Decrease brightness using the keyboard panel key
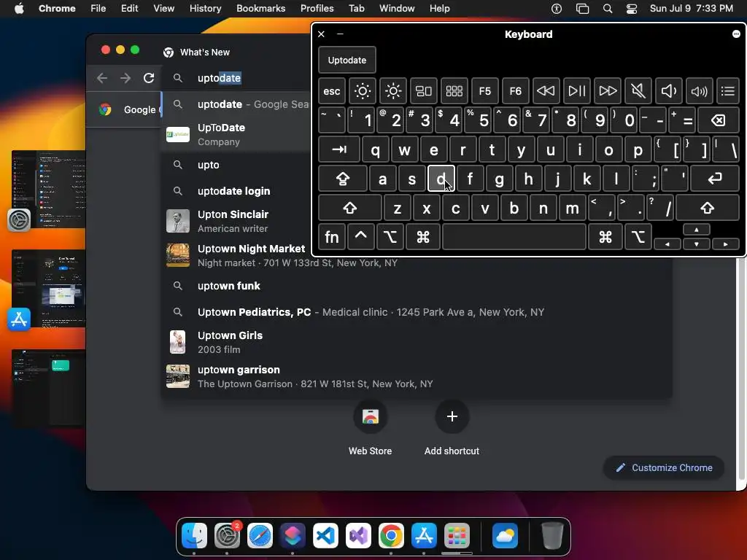 pyautogui.click(x=362, y=91)
